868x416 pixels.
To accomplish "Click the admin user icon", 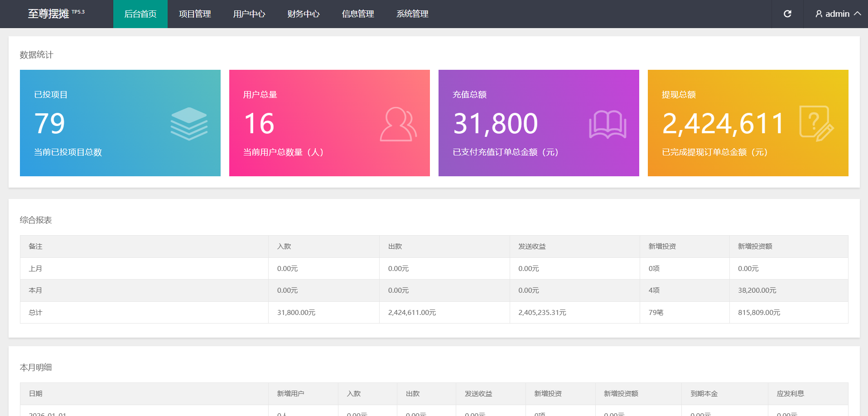I will pyautogui.click(x=819, y=14).
